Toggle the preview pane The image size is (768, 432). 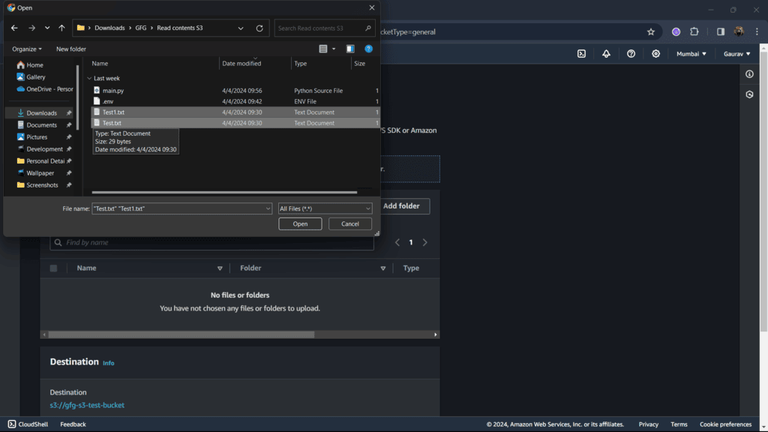pyautogui.click(x=350, y=48)
